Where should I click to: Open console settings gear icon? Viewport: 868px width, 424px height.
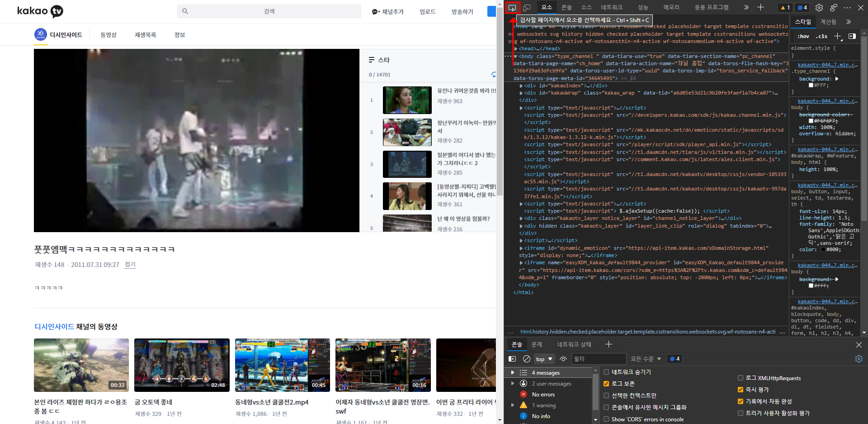[859, 359]
